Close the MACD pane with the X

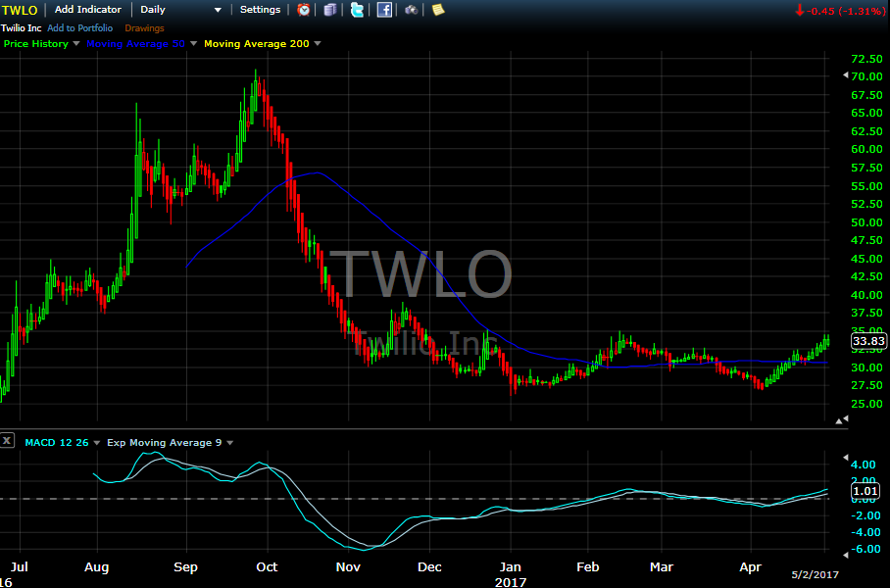coord(7,440)
